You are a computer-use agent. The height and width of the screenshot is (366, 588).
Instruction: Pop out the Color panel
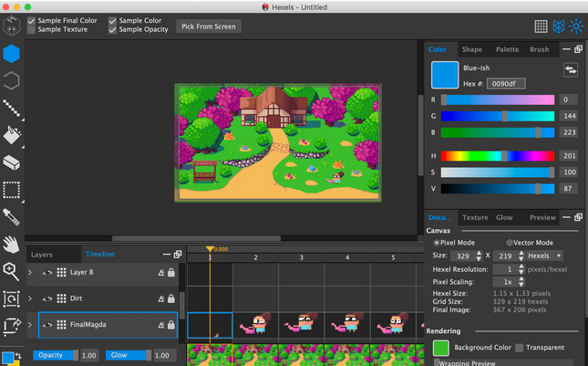click(578, 49)
